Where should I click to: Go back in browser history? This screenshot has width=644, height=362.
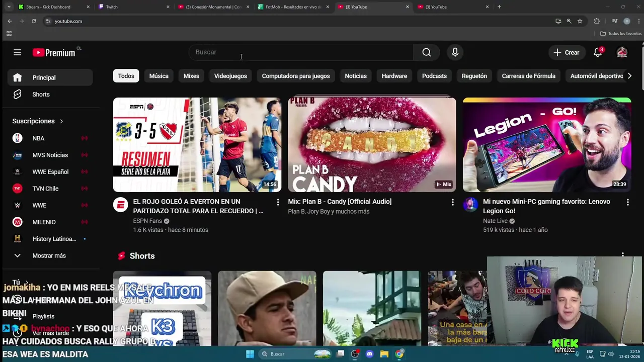(x=10, y=21)
